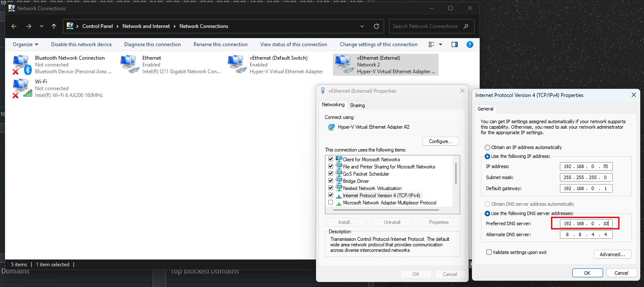Click the search magnifier in Network Connections
Image resolution: width=644 pixels, height=287 pixels.
coord(466,26)
